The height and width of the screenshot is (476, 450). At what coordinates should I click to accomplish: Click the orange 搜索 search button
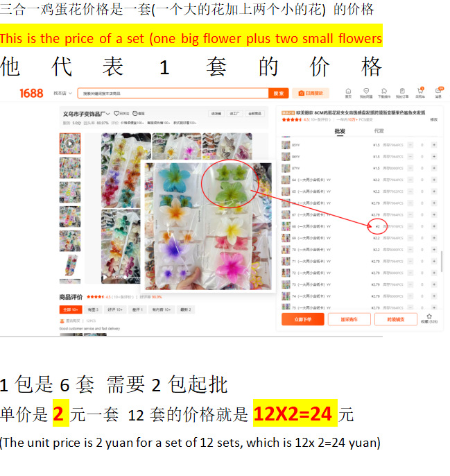click(279, 93)
